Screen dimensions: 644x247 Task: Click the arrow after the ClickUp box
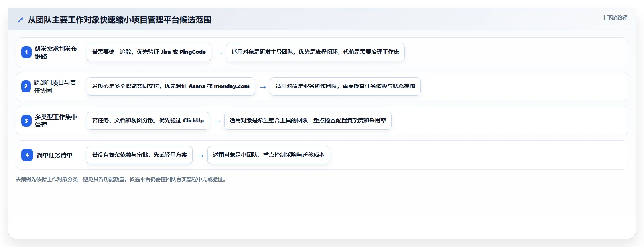coord(217,121)
